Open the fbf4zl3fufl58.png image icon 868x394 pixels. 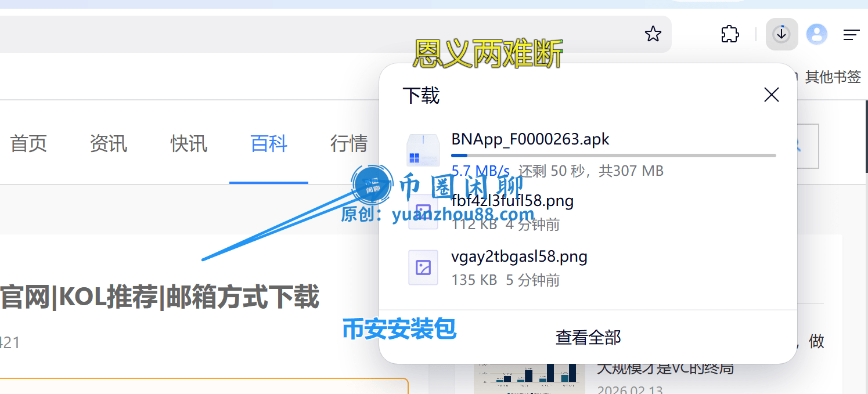(x=423, y=212)
